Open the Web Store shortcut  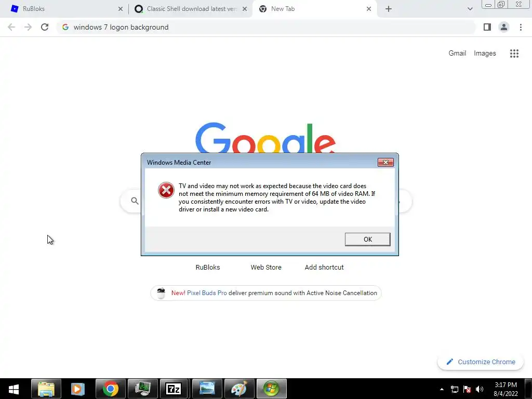266,268
